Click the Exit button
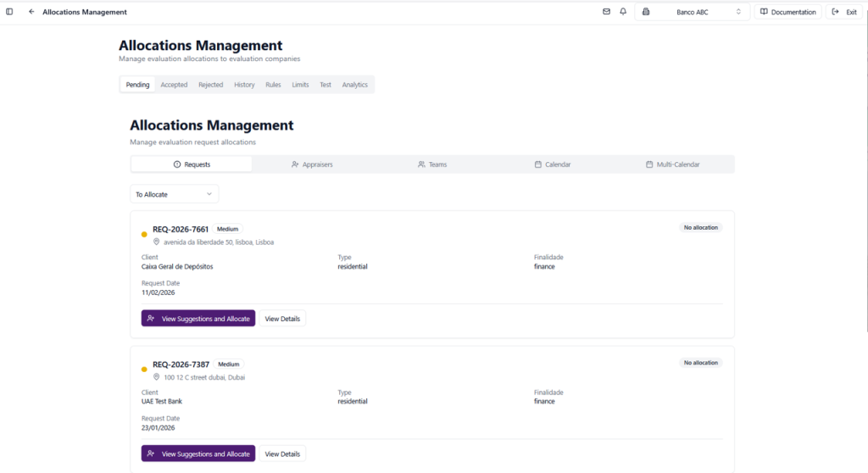 pos(845,12)
